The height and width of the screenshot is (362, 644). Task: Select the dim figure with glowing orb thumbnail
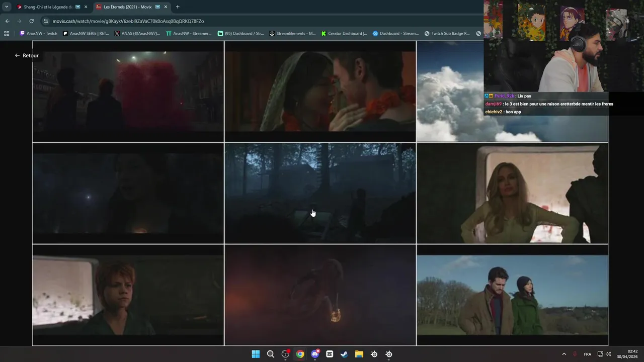pos(320,295)
